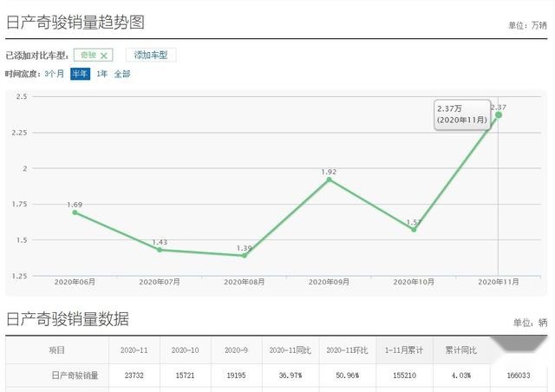The image size is (555, 392).
Task: Click the 1.57 data point for 2020年10月
Action: [414, 230]
